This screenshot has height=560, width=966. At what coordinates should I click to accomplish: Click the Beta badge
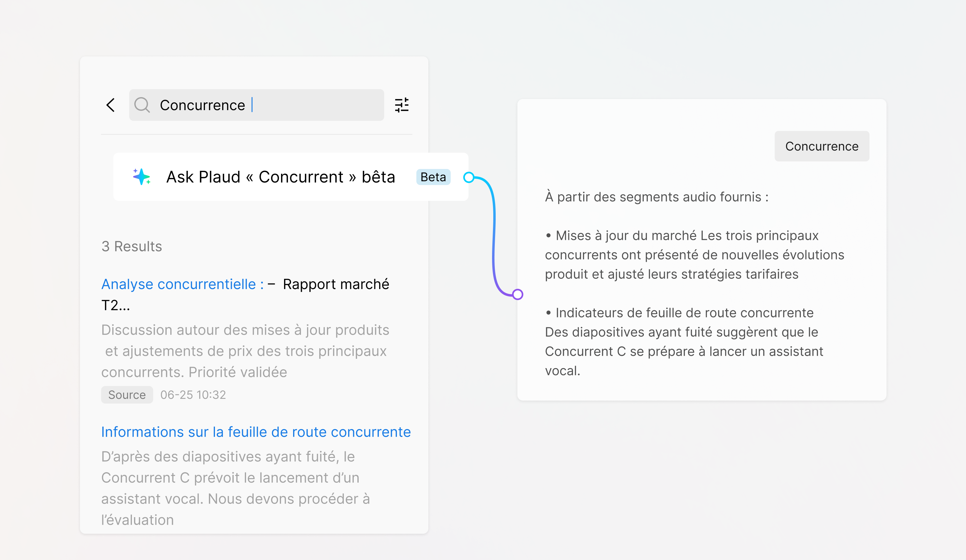click(x=433, y=177)
